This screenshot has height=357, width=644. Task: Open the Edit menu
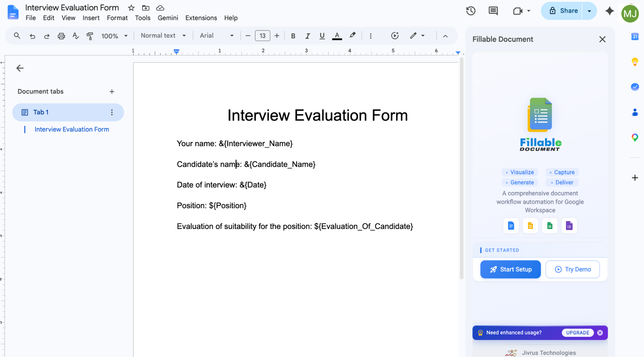pos(49,18)
